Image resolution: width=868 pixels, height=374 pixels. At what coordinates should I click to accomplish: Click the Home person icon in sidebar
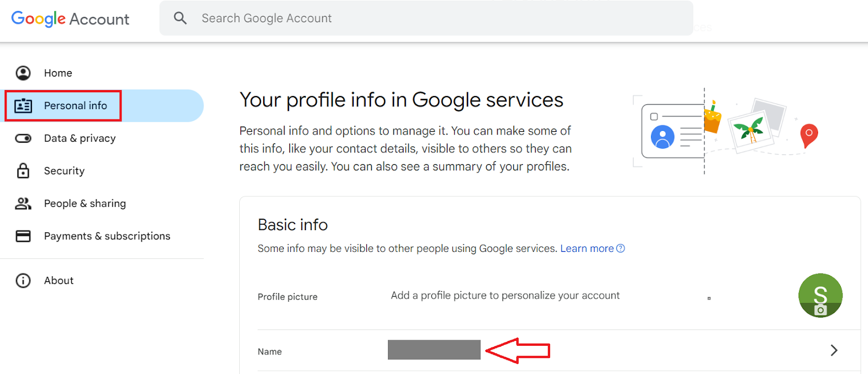click(23, 73)
